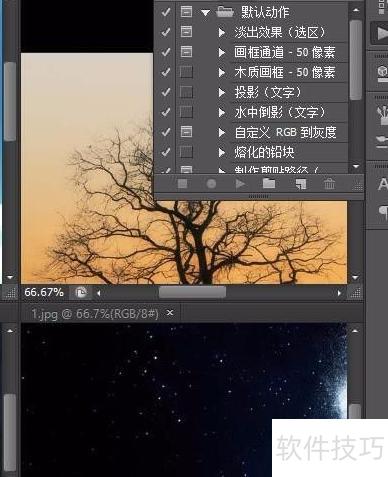Collapse the 默认动作 action set
The height and width of the screenshot is (477, 388).
tap(205, 13)
